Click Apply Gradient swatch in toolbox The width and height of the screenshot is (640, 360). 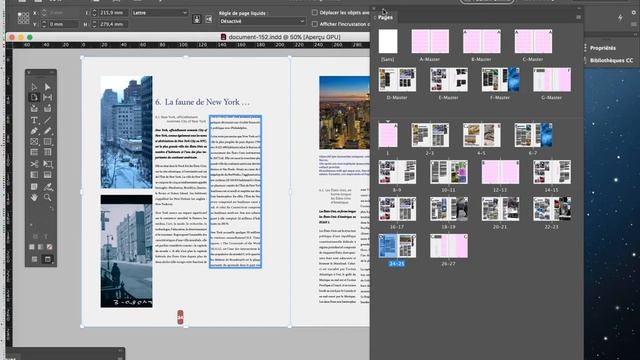click(x=40, y=247)
